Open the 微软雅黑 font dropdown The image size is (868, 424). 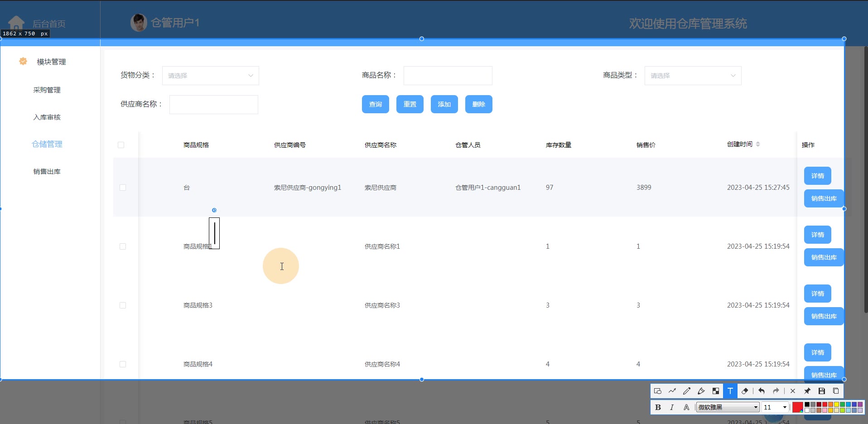(728, 407)
